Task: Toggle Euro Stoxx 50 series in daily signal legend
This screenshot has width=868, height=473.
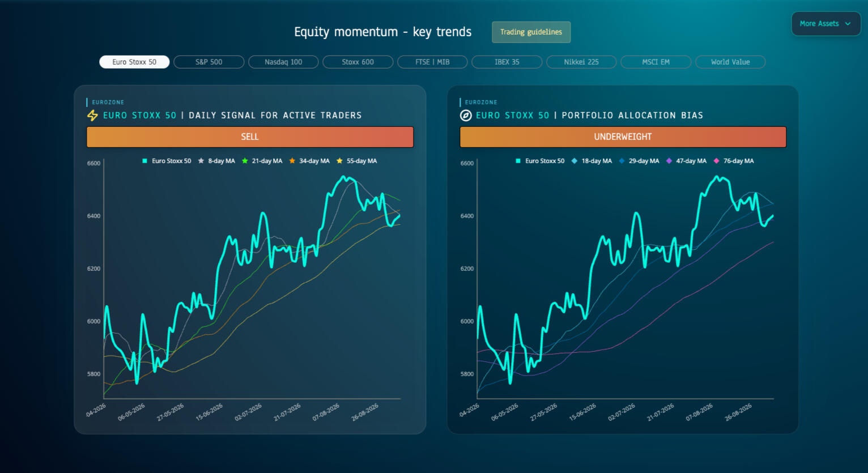Action: [167, 161]
